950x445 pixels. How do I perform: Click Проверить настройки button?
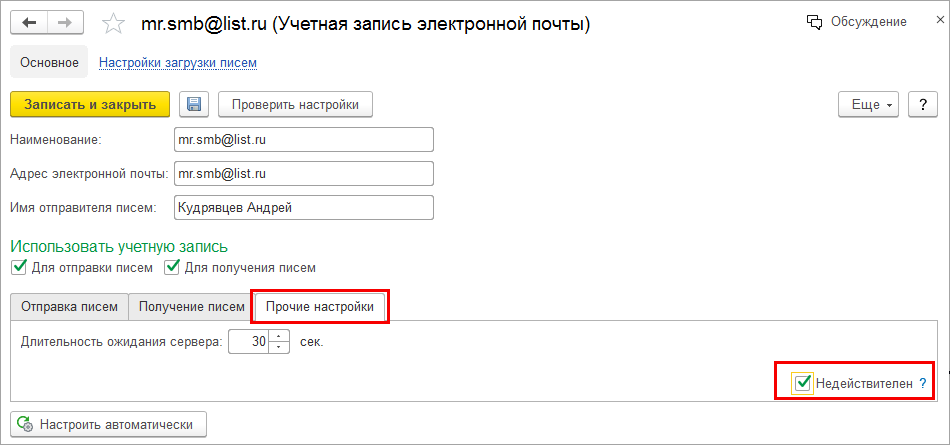click(x=295, y=104)
